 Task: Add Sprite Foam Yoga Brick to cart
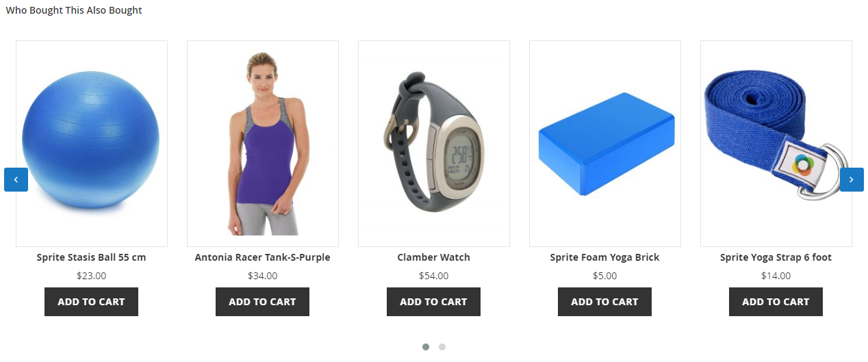pyautogui.click(x=604, y=302)
